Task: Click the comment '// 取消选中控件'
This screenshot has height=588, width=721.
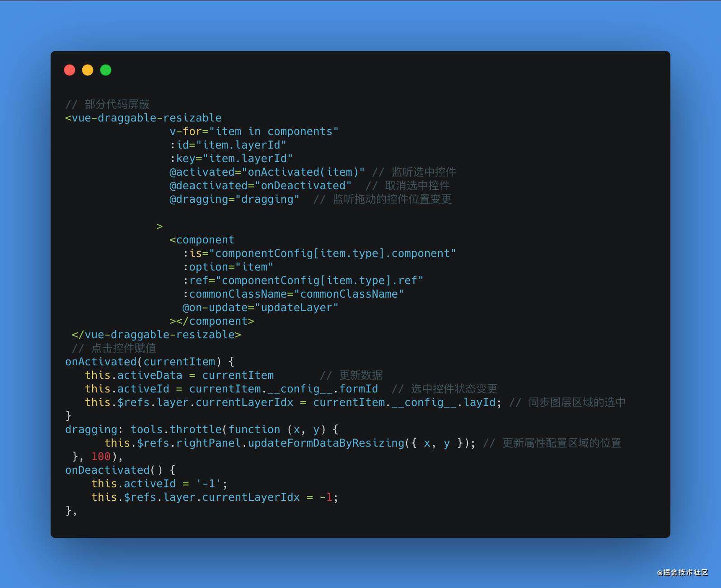Action: pos(407,186)
